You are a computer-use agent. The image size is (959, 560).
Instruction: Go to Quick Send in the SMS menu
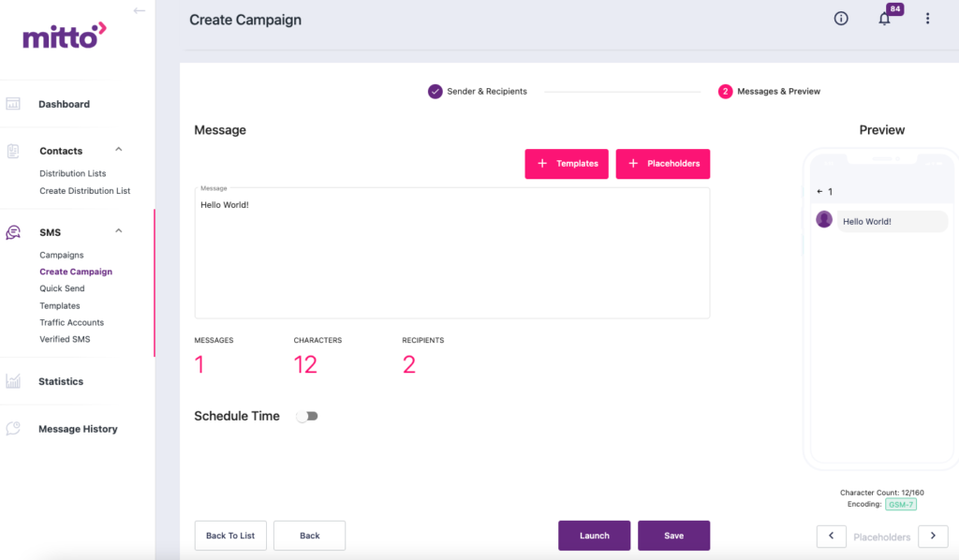(62, 288)
